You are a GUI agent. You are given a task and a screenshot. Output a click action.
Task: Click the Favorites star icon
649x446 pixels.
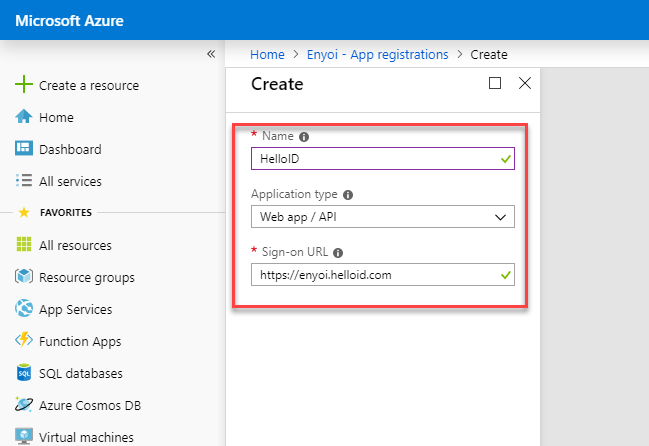click(x=24, y=213)
